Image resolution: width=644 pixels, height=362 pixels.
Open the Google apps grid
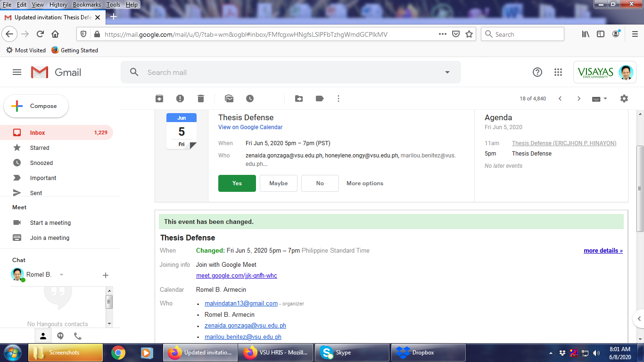point(558,72)
